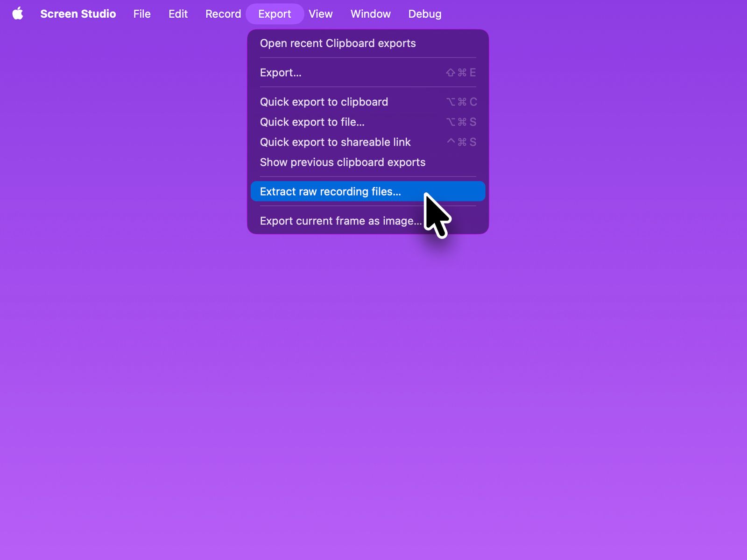Show previous clipboard exports
This screenshot has height=560, width=747.
pyautogui.click(x=343, y=162)
